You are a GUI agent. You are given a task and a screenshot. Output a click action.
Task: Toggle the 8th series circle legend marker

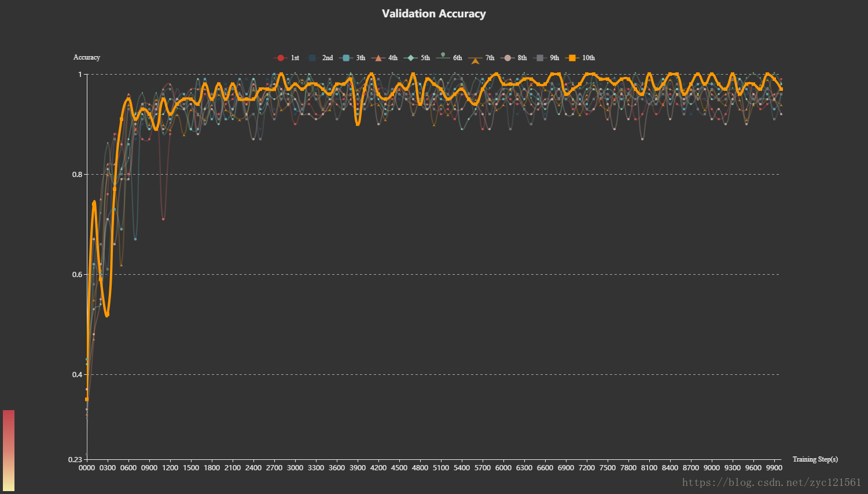point(507,58)
